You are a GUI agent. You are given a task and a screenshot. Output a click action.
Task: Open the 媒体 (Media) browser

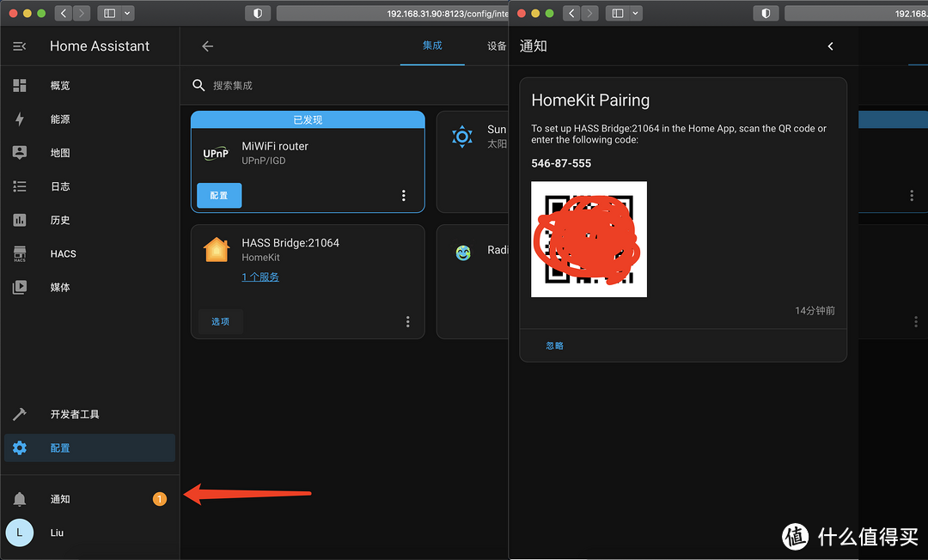(59, 287)
